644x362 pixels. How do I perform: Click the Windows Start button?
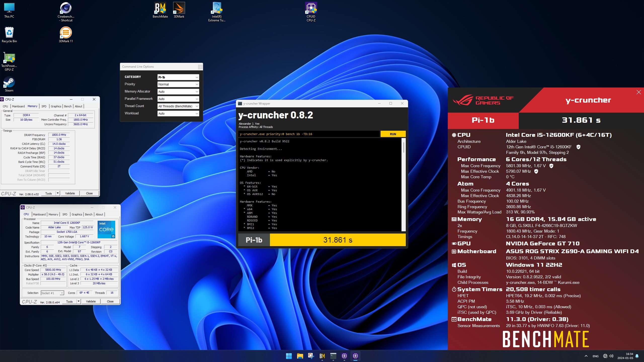289,356
